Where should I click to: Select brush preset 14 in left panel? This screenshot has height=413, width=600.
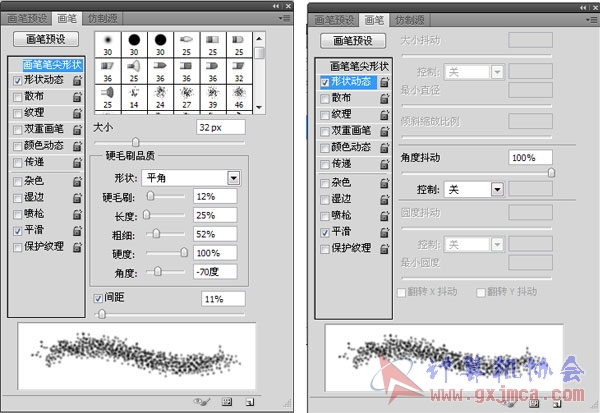point(134,97)
